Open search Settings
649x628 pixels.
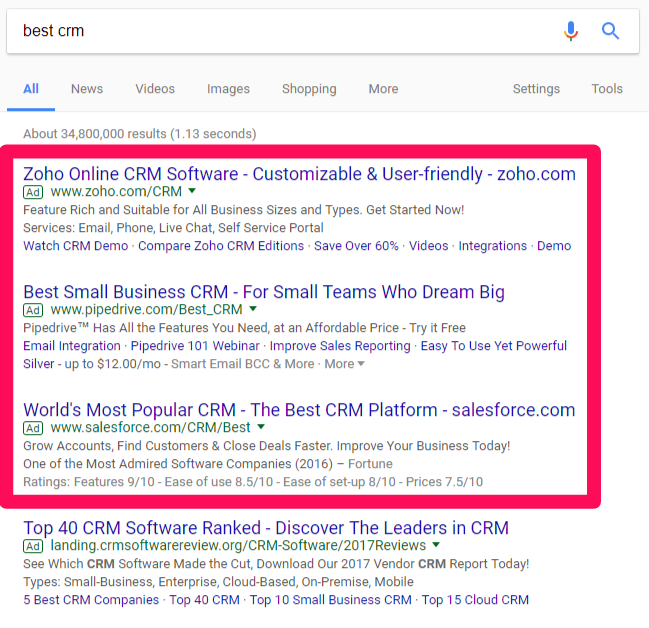click(x=536, y=89)
